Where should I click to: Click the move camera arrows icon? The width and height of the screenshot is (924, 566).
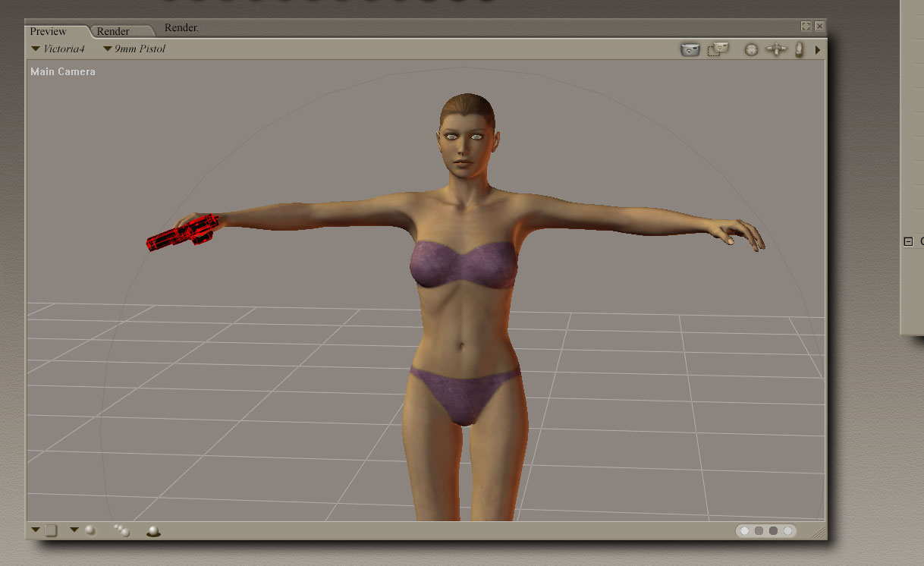click(x=776, y=50)
